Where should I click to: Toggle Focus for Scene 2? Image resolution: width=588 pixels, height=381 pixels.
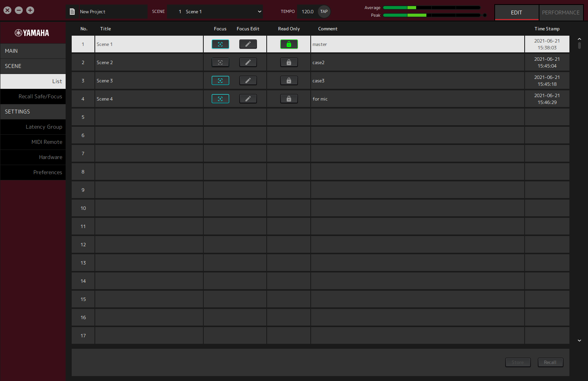[220, 62]
